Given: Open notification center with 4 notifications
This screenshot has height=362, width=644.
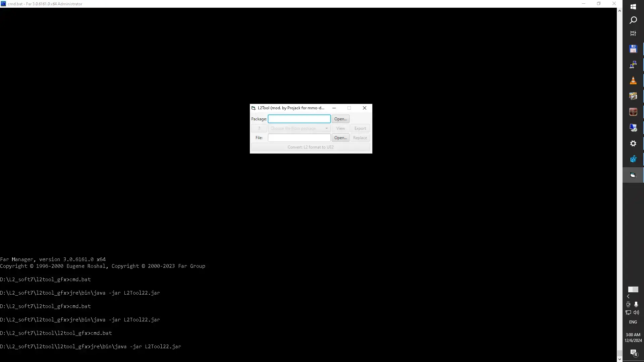Looking at the screenshot, I should pyautogui.click(x=633, y=353).
